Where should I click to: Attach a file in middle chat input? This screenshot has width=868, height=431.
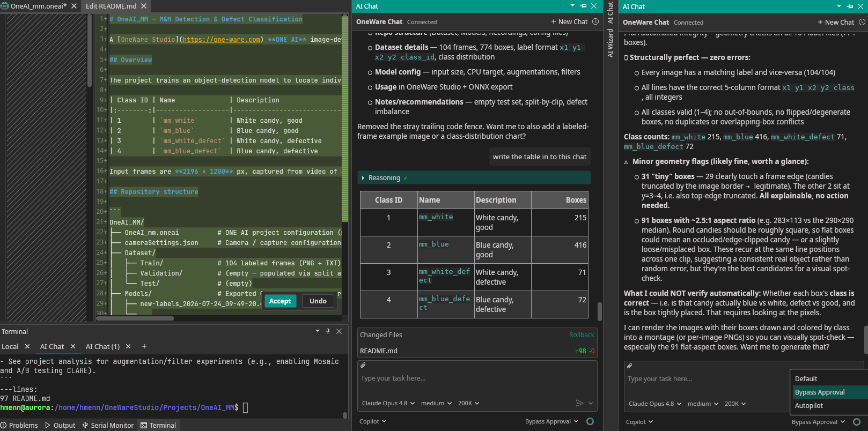(363, 365)
